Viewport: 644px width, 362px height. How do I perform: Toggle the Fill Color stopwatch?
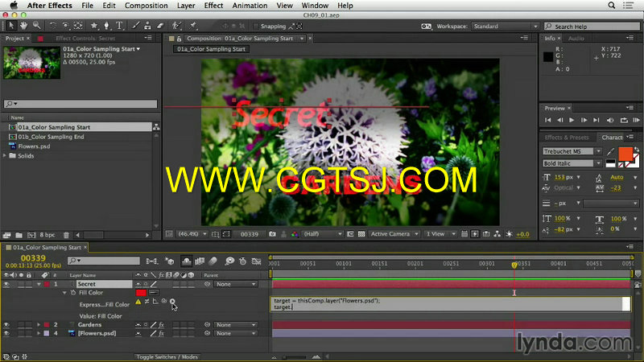coord(73,293)
